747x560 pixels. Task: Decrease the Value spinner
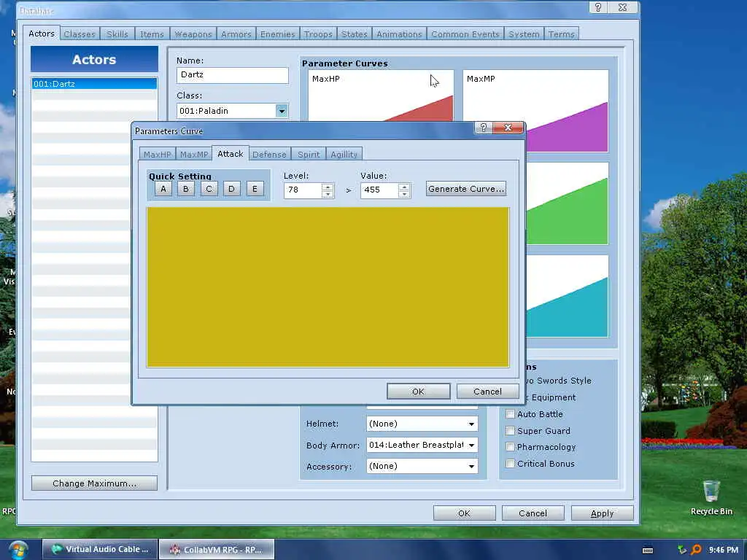pyautogui.click(x=404, y=194)
